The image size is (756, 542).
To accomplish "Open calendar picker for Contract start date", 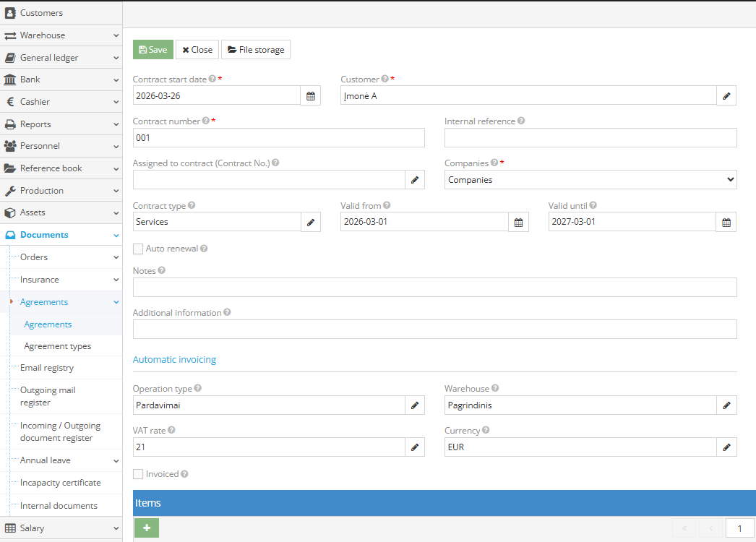I will pos(311,95).
